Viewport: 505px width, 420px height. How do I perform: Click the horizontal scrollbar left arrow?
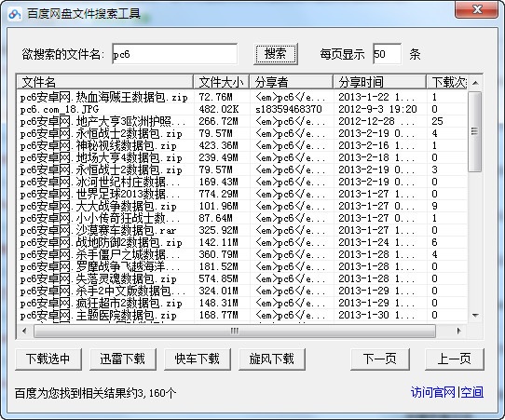click(x=24, y=331)
